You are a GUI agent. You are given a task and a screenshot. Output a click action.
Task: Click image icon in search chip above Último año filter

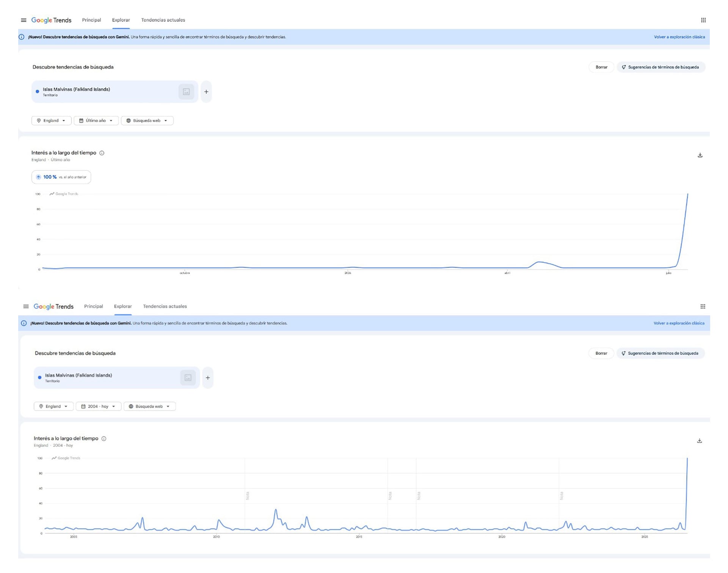(186, 92)
